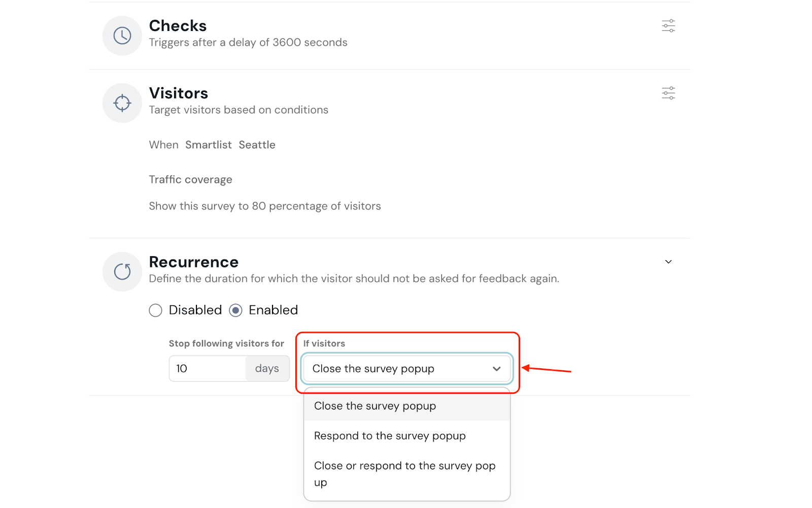Click the Checks clock icon
This screenshot has height=508, width=812.
122,36
